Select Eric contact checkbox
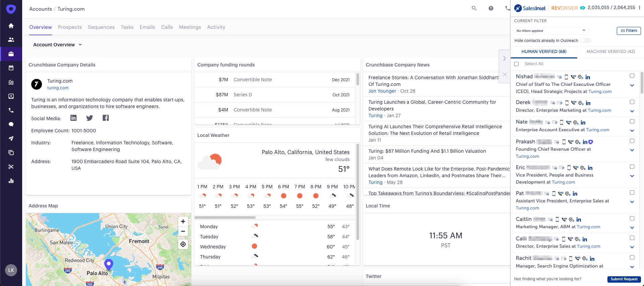The width and height of the screenshot is (644, 286). 632,166
